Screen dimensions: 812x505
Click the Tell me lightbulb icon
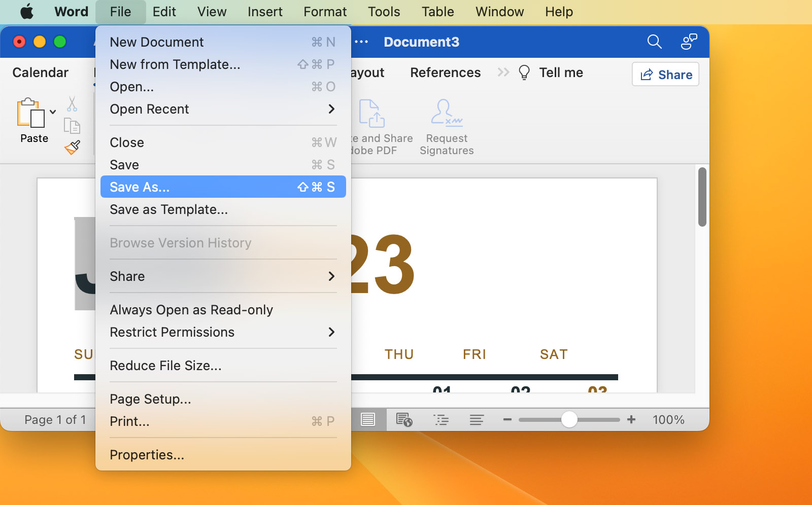coord(524,73)
